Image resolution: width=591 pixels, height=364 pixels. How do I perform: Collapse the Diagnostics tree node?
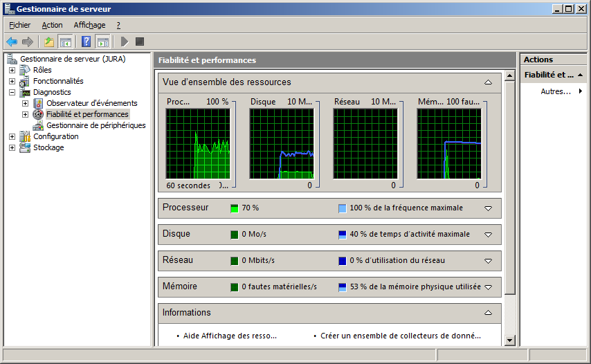[x=12, y=92]
